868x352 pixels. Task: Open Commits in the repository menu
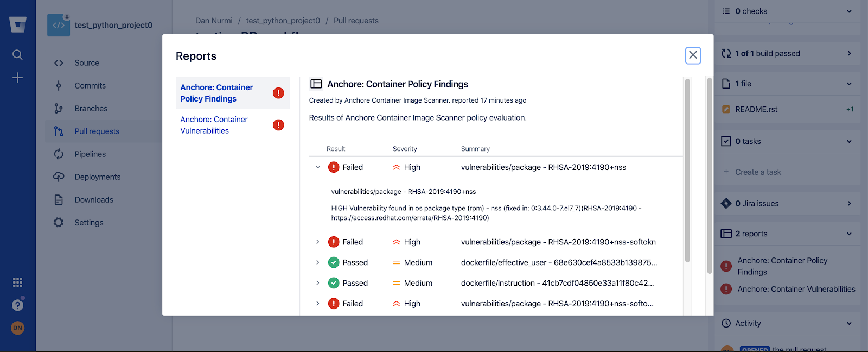coord(90,86)
